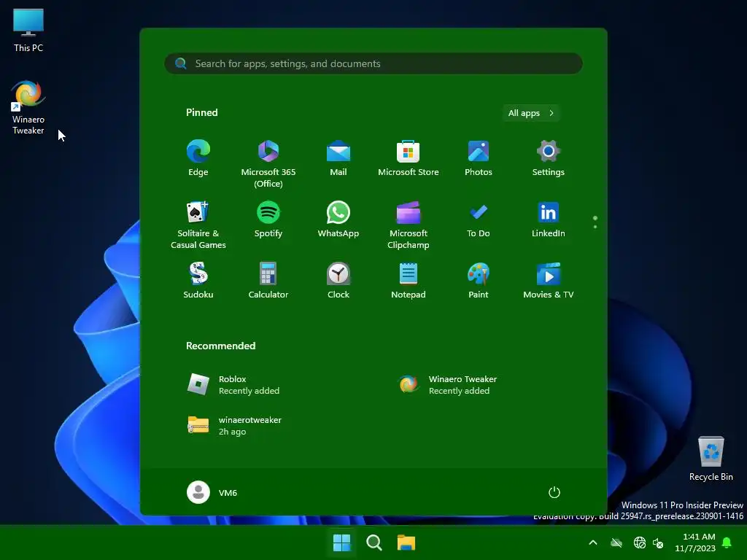Click the Windows Start button on taskbar
This screenshot has height=560, width=747.
pyautogui.click(x=341, y=542)
